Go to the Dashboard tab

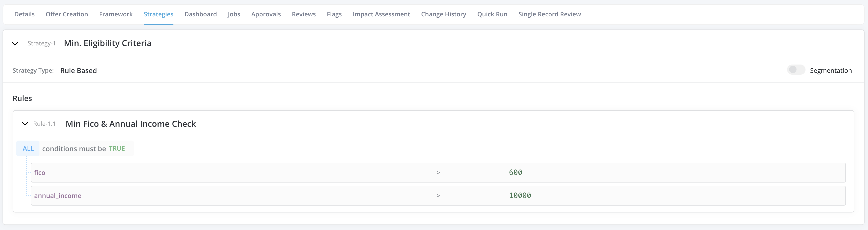[200, 14]
